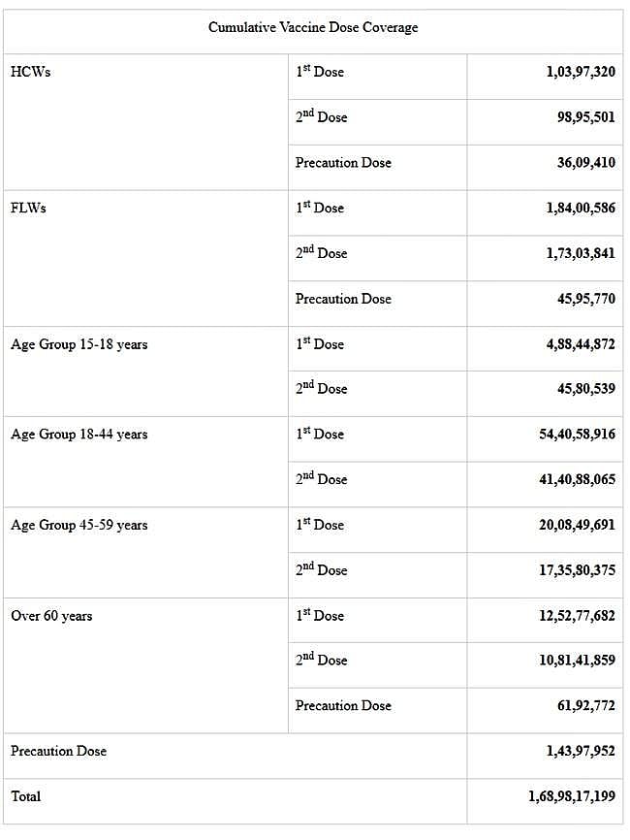Select the HCWs row label
The width and height of the screenshot is (630, 840).
pos(30,72)
